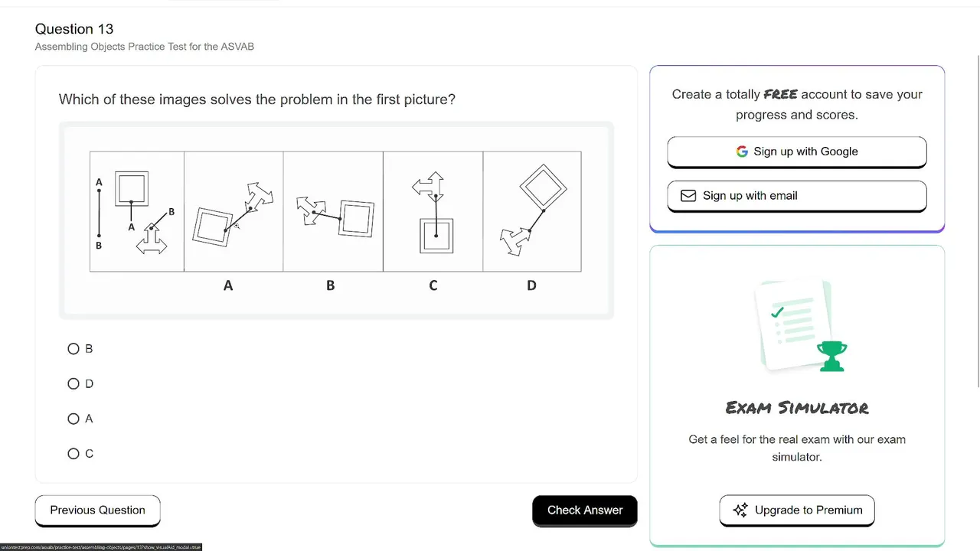
Task: Click the sparkle icon on Upgrade button
Action: point(740,510)
